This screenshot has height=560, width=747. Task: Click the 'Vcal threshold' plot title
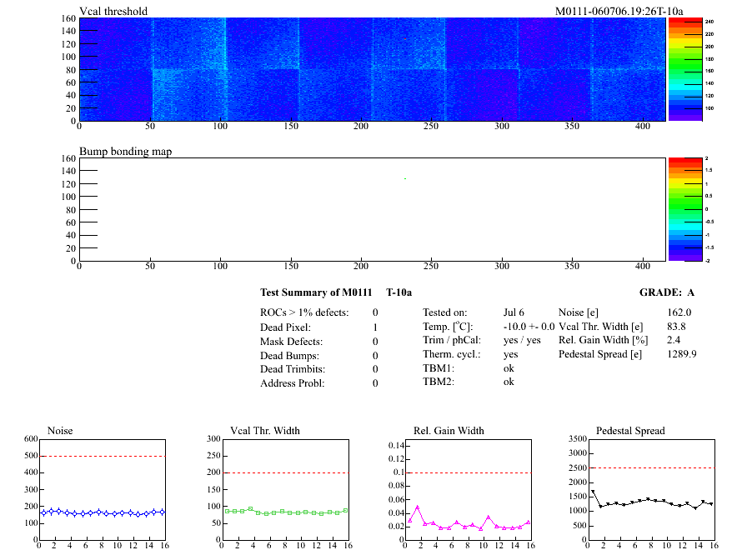pos(113,12)
